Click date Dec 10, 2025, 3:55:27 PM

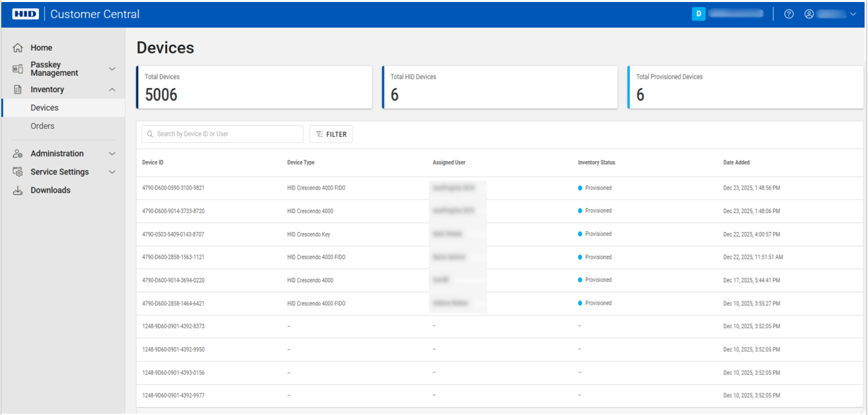click(752, 303)
